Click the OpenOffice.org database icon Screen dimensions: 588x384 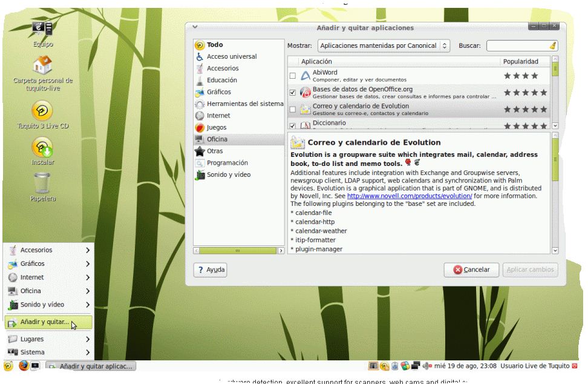pos(305,92)
